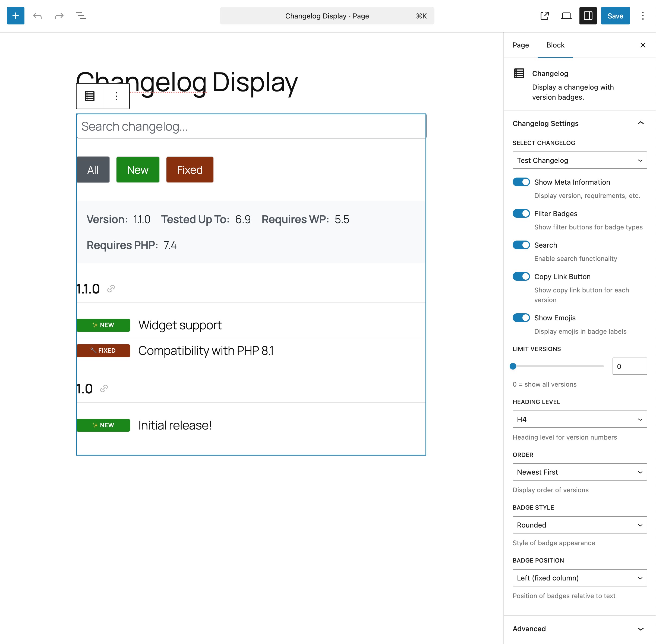Disable the Show Meta Information toggle
The height and width of the screenshot is (644, 656).
click(x=521, y=182)
